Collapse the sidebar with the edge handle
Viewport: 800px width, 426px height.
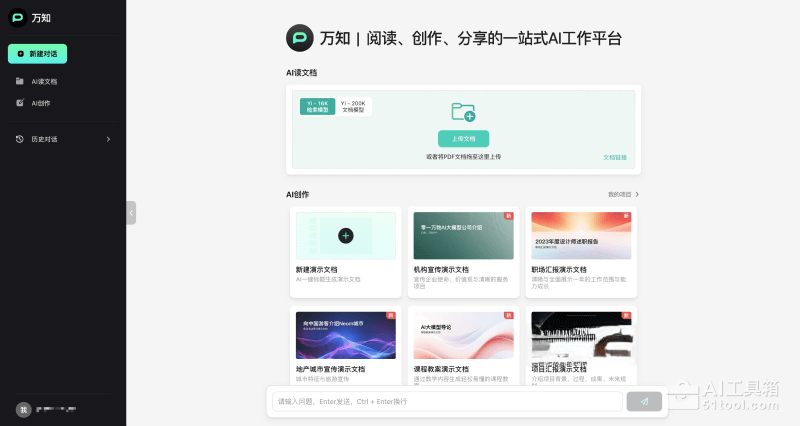(x=131, y=213)
